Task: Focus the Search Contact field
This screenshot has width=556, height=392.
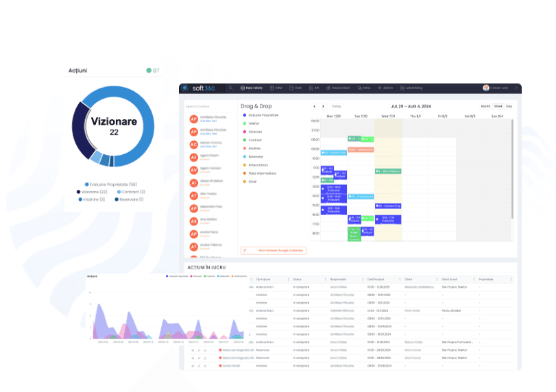Action: (209, 106)
